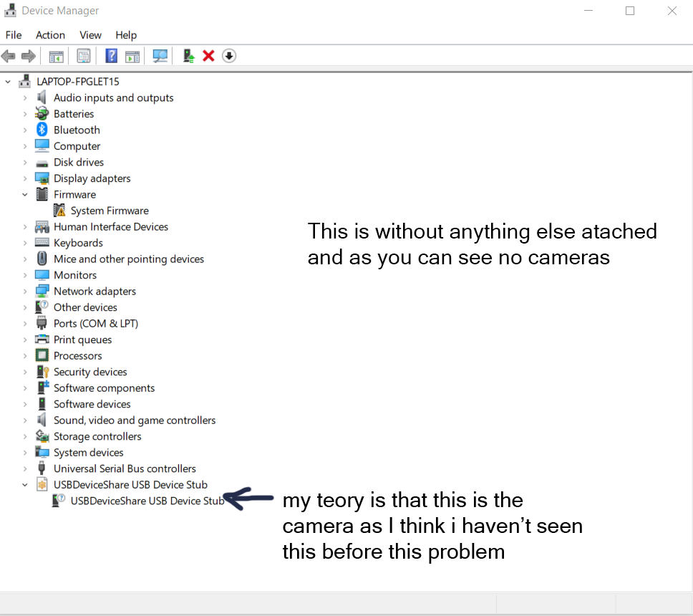Image resolution: width=693 pixels, height=616 pixels.
Task: Click the Forward arrow in the toolbar
Action: 29,56
